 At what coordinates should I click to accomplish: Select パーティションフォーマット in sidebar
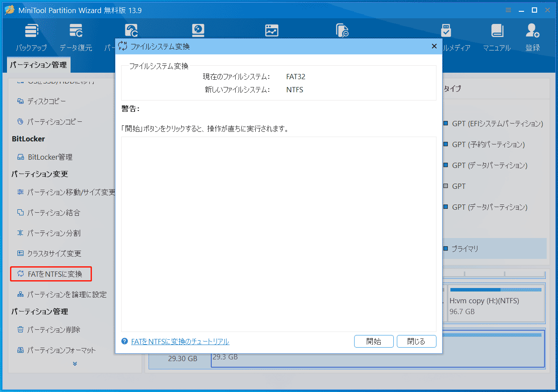(x=56, y=350)
